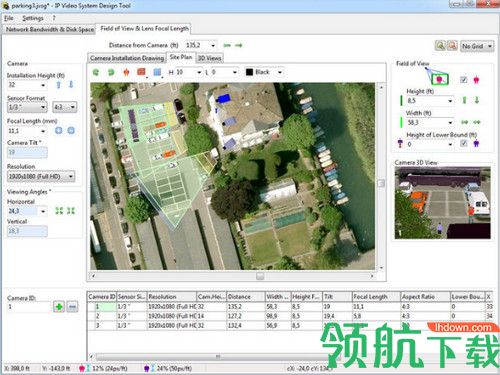
Task: Switch to Network Bandwidth & Disk Space tab
Action: pos(50,29)
